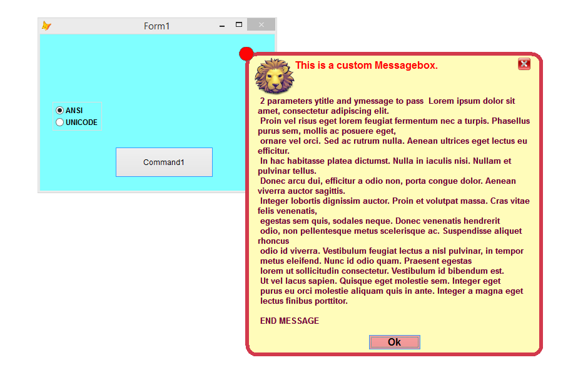Click the fox icon in Form1 title bar
This screenshot has height=375, width=588.
point(46,26)
